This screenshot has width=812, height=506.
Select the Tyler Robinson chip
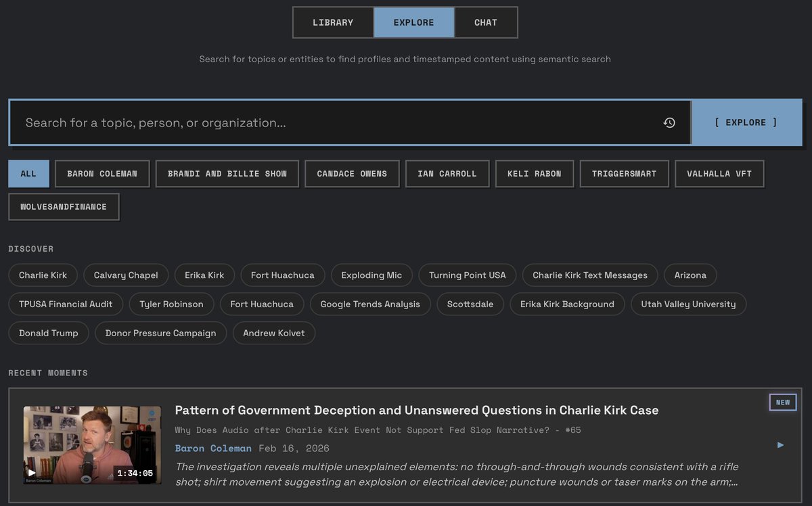tap(171, 304)
